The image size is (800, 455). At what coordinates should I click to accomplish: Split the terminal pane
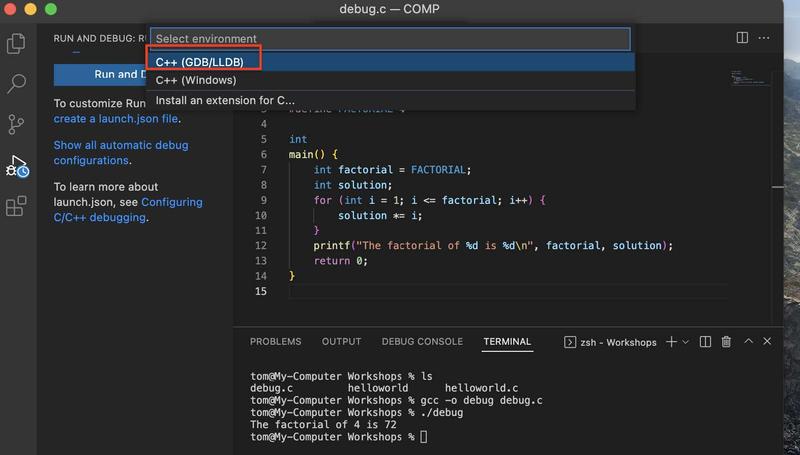click(705, 342)
